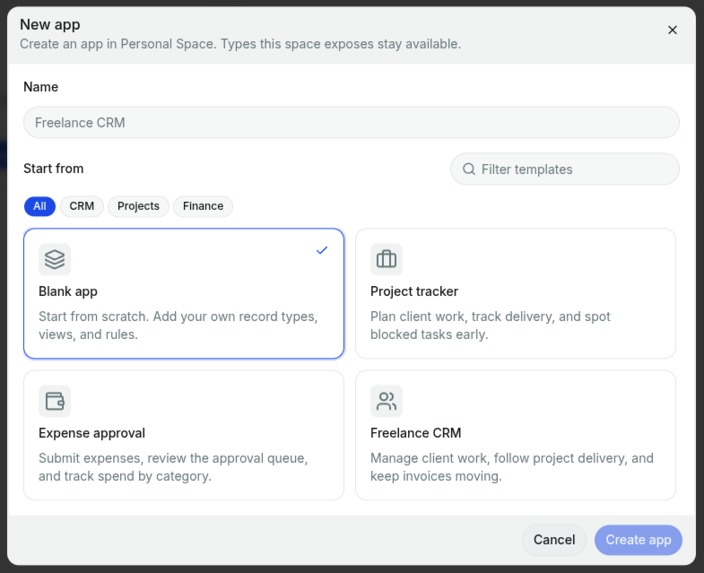Click the 'Start from scratch' description text

(178, 326)
